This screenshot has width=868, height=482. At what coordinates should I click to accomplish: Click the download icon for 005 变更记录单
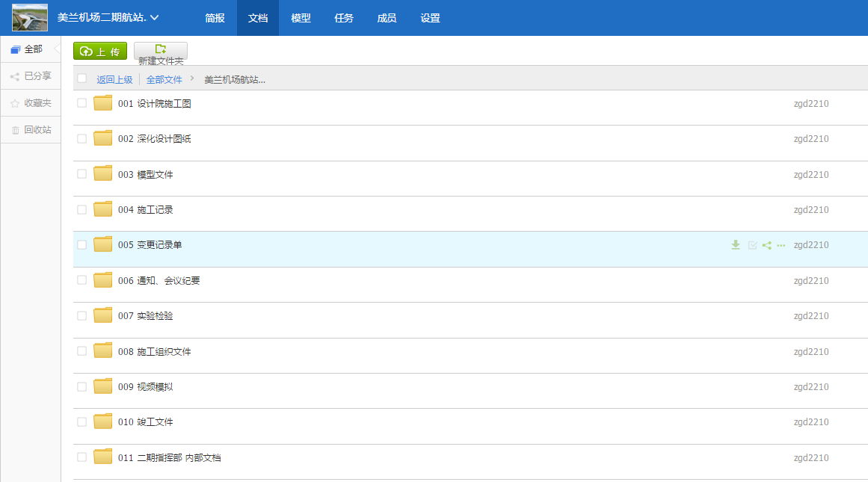click(x=736, y=245)
